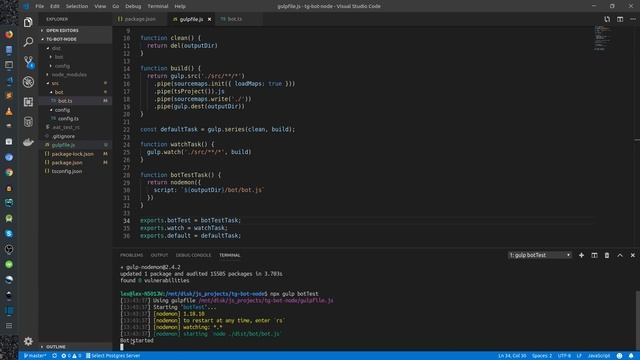Viewport: 640px width, 360px height.
Task: Open the Explorer view in activity bar
Action: 28,22
